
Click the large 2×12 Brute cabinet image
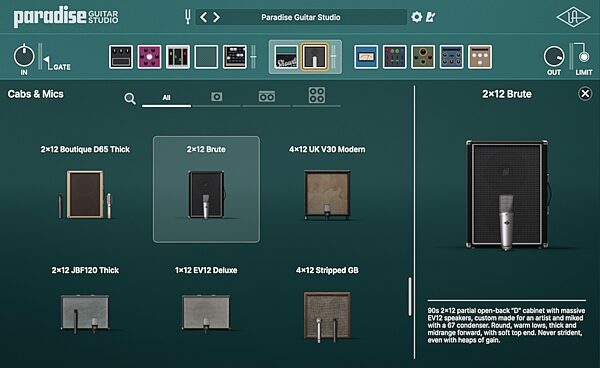point(508,195)
